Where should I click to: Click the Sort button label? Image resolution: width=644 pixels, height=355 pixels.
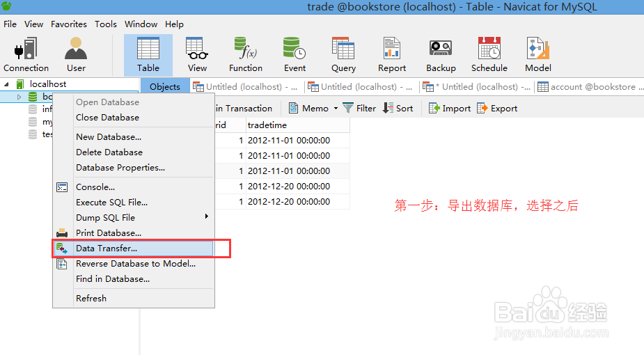(404, 109)
